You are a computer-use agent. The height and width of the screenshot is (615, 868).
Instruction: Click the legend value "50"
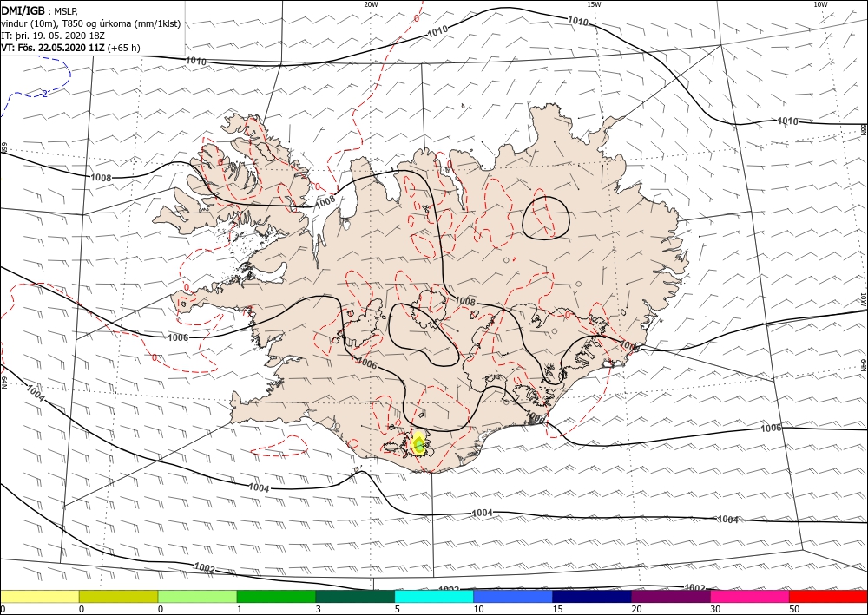coord(794,609)
